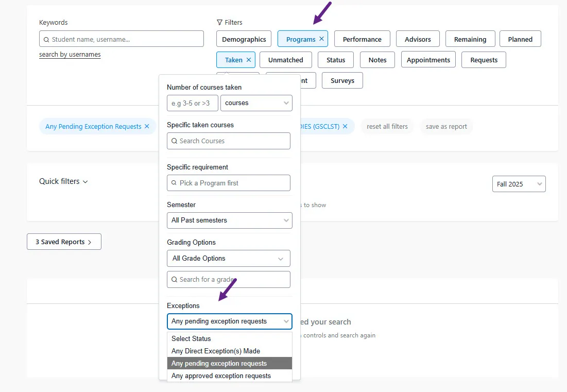Viewport: 567px width, 392px height.
Task: Focus the Pick a Program first field
Action: (229, 183)
